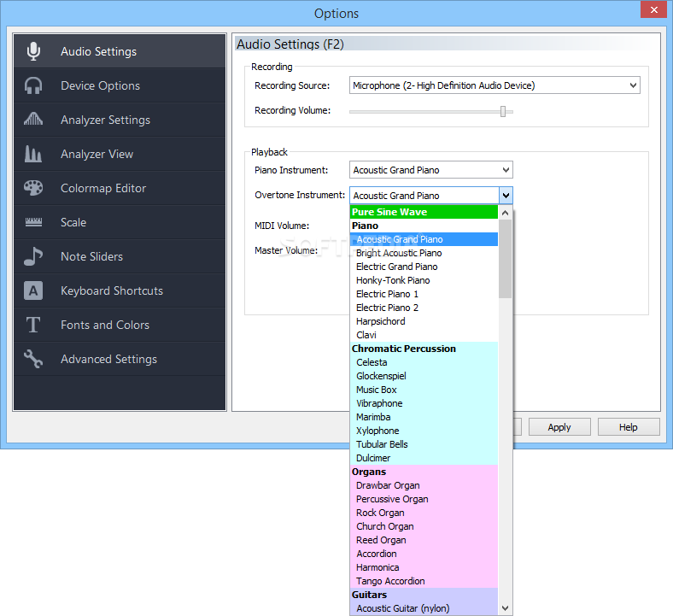The image size is (673, 616).
Task: Click the keyboard icon for Scale
Action: point(33,222)
